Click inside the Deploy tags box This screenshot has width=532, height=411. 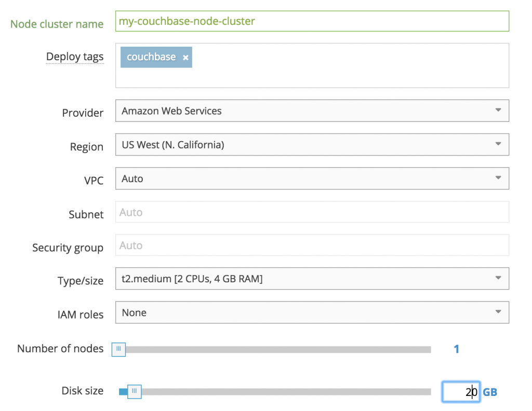coord(312,65)
